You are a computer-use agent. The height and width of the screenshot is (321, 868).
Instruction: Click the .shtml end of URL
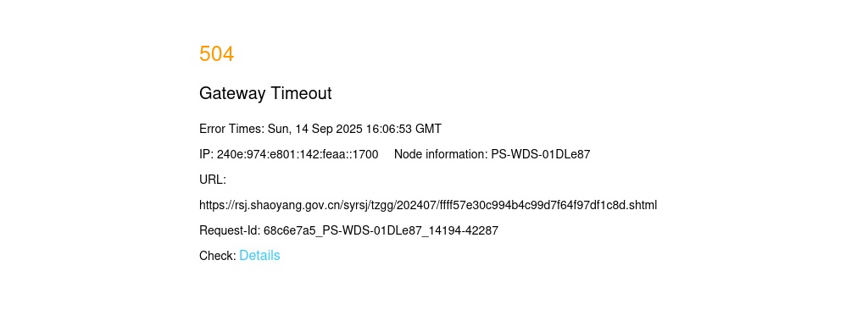(x=642, y=205)
